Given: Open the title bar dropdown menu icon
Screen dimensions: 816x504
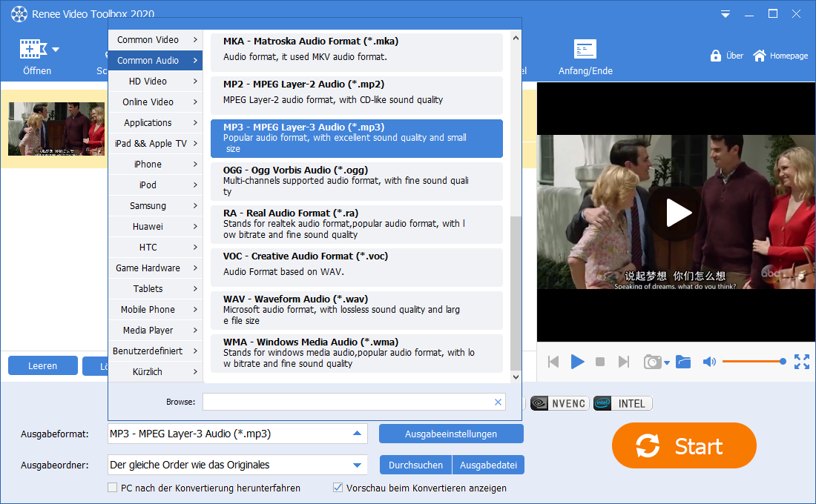Looking at the screenshot, I should pos(725,14).
